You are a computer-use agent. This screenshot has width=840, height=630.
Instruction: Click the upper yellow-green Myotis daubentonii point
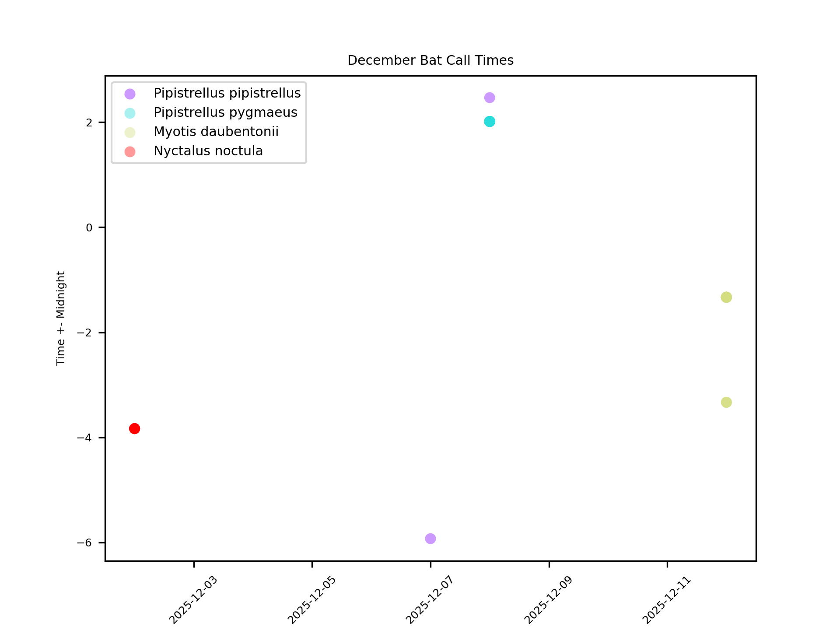click(726, 297)
